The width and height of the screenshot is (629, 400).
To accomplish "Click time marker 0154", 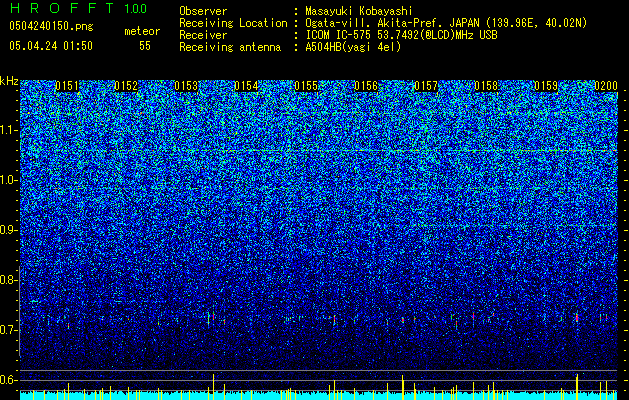I will 246,86.
